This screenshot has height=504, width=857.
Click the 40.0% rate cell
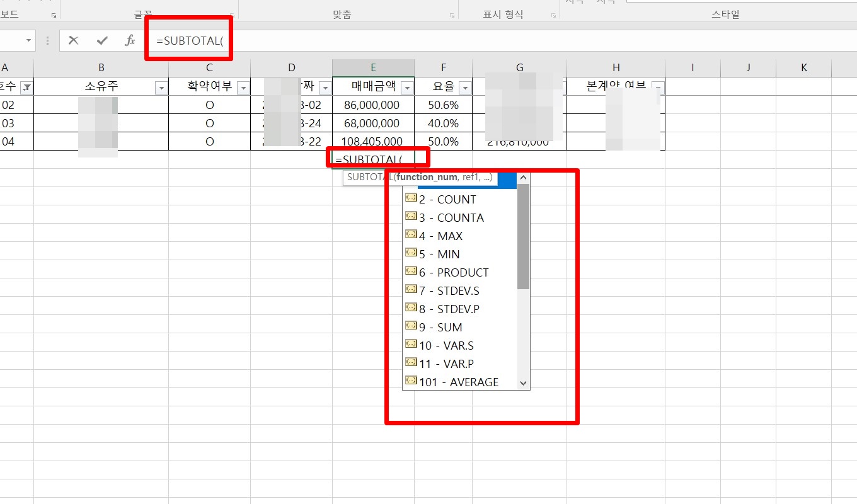[443, 123]
